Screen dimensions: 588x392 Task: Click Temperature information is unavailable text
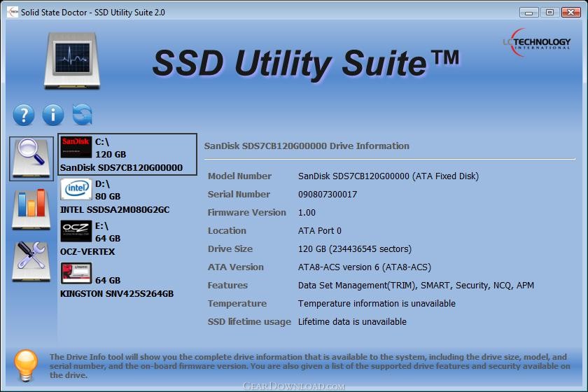(x=377, y=304)
